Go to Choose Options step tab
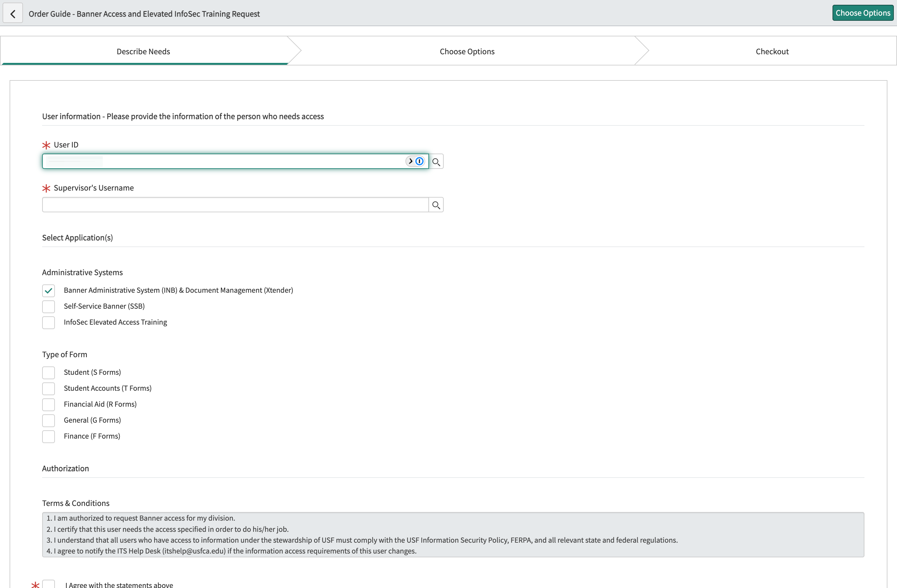The width and height of the screenshot is (897, 588). [467, 51]
